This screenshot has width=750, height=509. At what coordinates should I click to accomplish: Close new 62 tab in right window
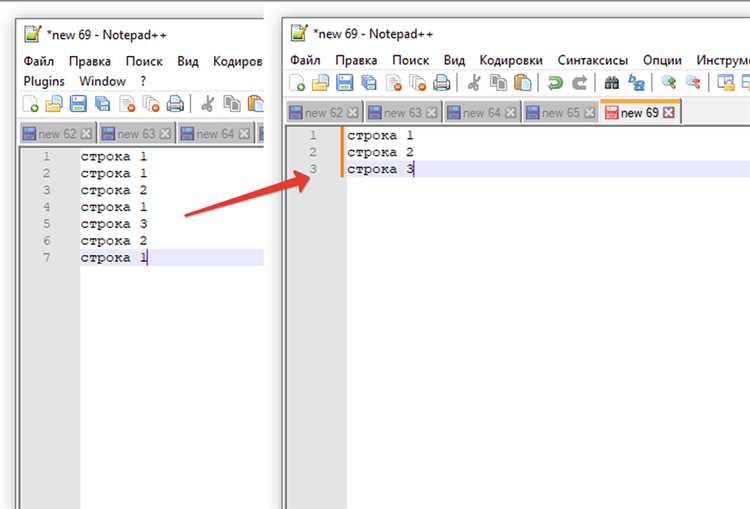click(x=353, y=113)
